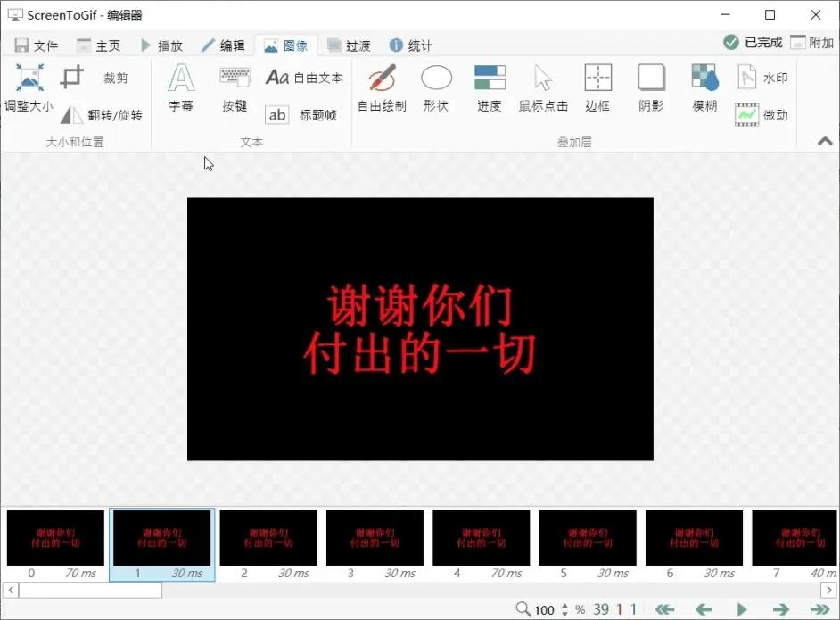Play the animation preview
840x620 pixels.
coord(742,609)
